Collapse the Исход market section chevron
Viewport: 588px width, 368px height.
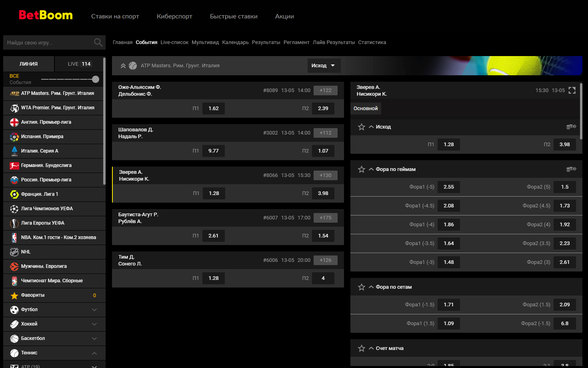point(371,127)
